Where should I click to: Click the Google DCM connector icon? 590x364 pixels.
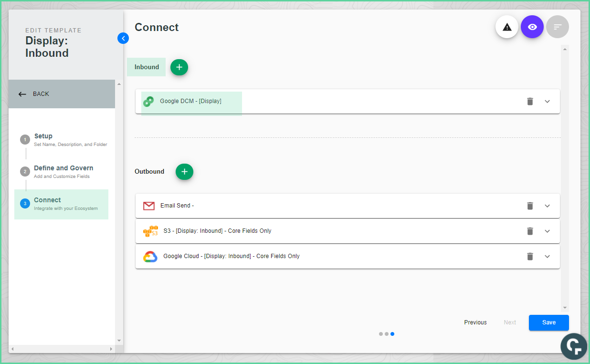click(149, 101)
